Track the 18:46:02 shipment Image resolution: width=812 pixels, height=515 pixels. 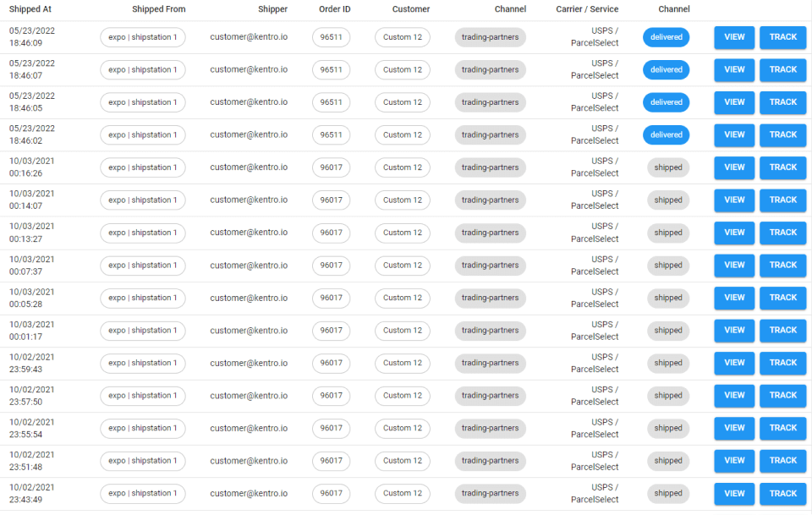pos(782,135)
